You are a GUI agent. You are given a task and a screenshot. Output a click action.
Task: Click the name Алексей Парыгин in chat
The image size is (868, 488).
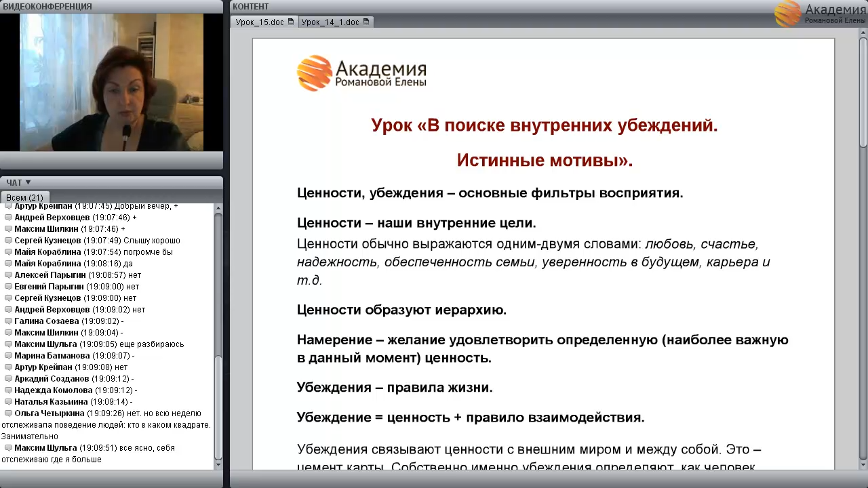click(50, 275)
